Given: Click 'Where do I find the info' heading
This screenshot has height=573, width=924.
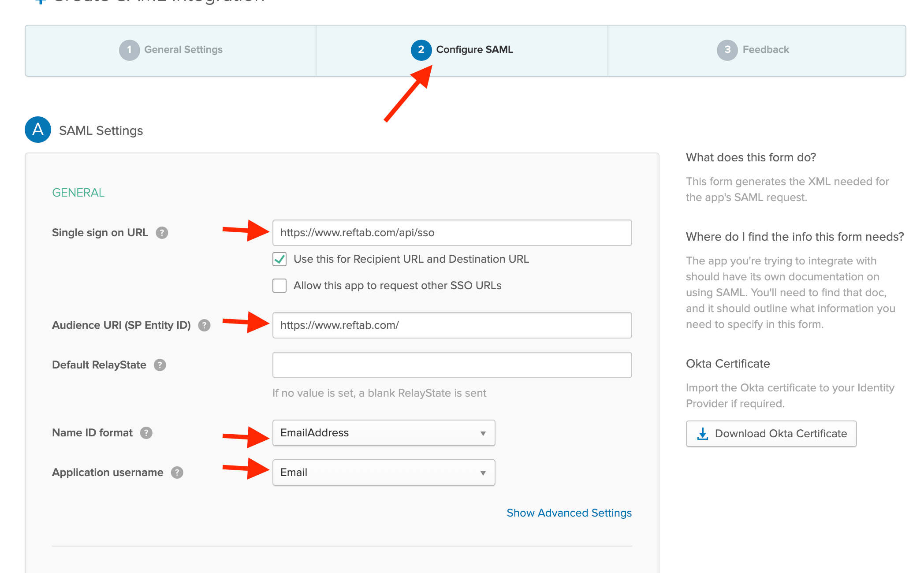Looking at the screenshot, I should [795, 237].
